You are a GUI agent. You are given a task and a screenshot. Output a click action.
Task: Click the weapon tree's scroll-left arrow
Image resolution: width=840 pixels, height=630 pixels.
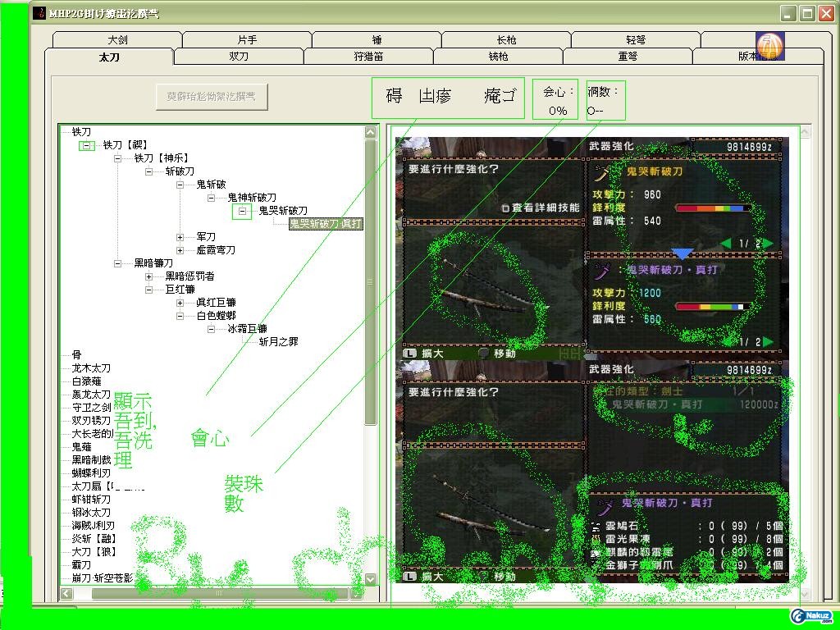[67, 594]
